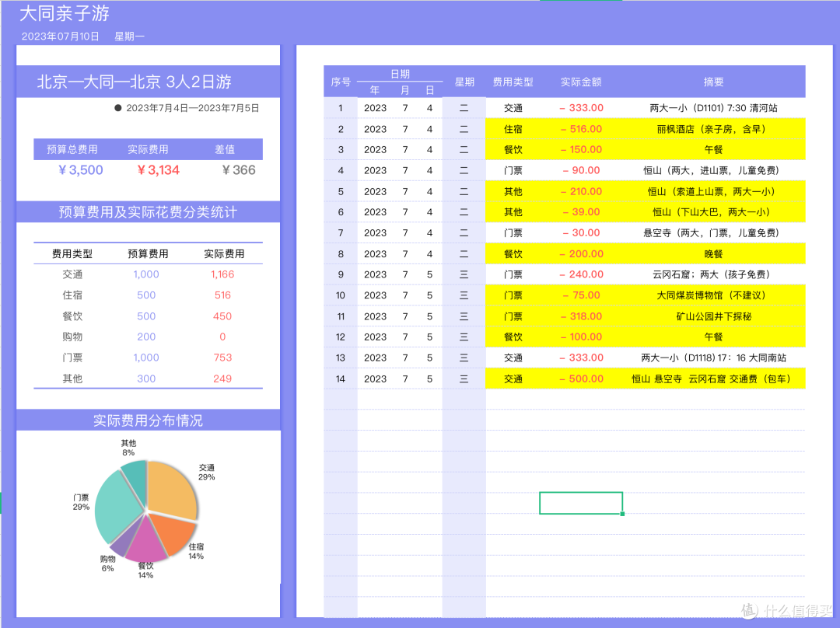
Task: Select 住宿 actual value 516
Action: [x=222, y=295]
